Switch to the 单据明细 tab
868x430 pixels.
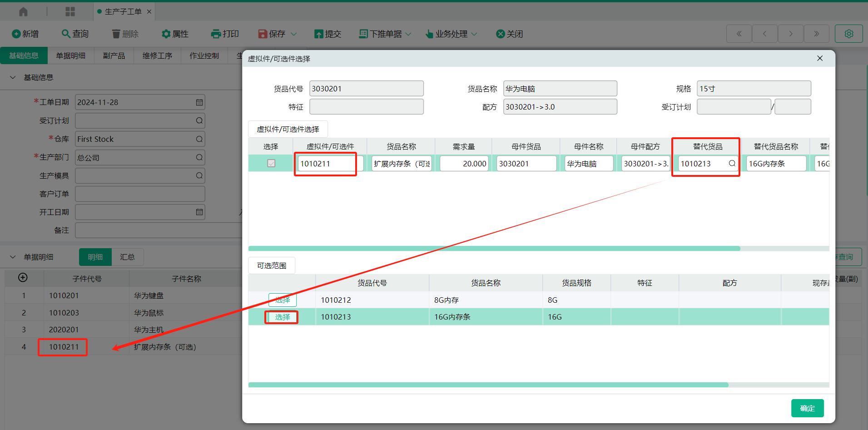pyautogui.click(x=71, y=55)
